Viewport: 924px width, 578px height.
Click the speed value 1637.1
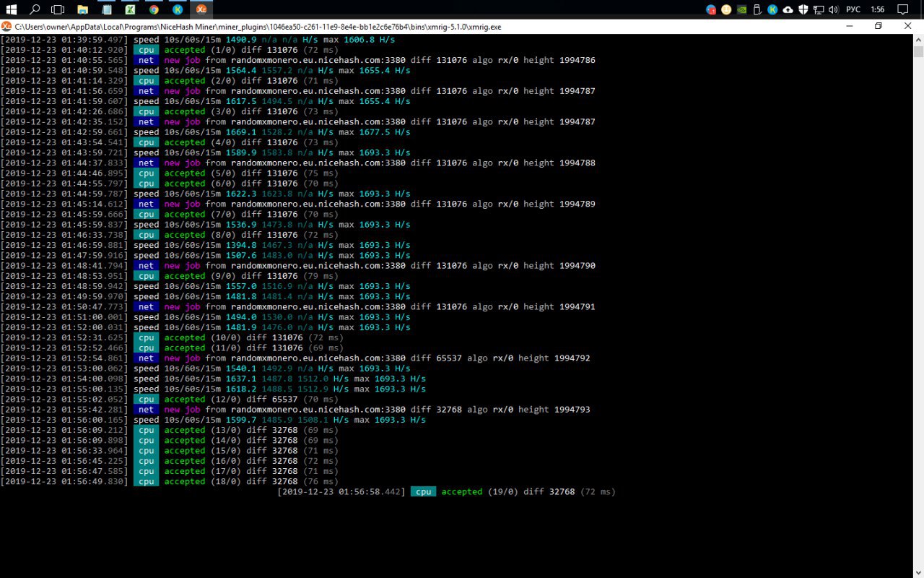pyautogui.click(x=241, y=379)
